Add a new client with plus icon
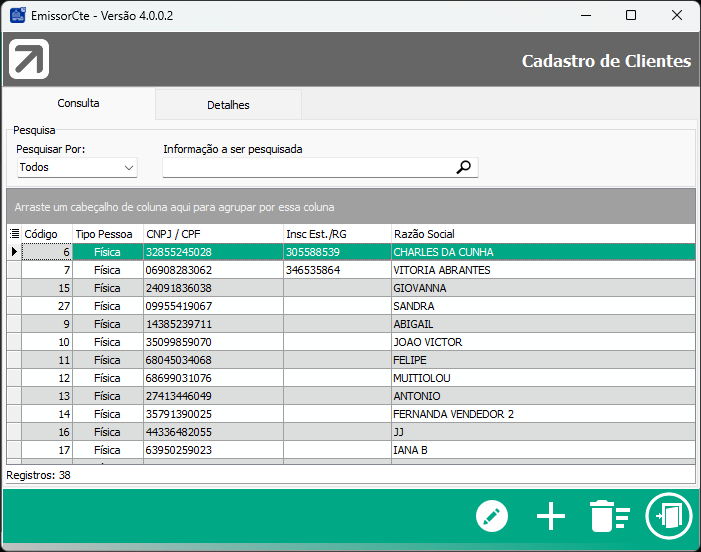The width and height of the screenshot is (701, 552). (551, 516)
